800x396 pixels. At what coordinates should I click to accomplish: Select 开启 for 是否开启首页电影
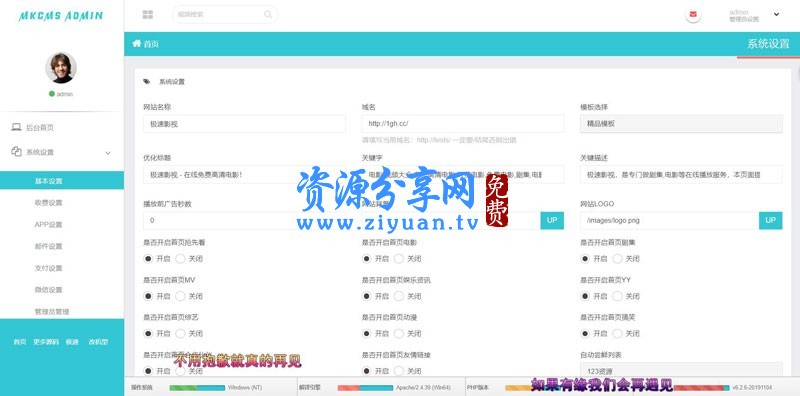(x=366, y=259)
